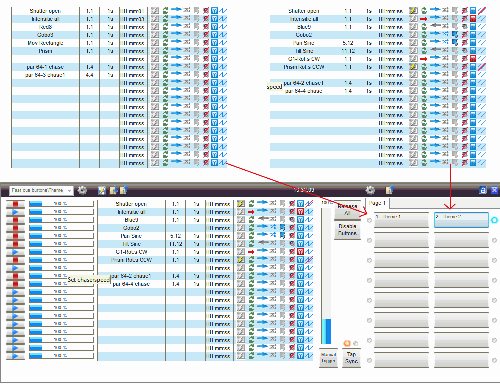Click the gear icon above the Release All button
Image resolution: width=500 pixels, height=384 pixels.
pyautogui.click(x=370, y=190)
